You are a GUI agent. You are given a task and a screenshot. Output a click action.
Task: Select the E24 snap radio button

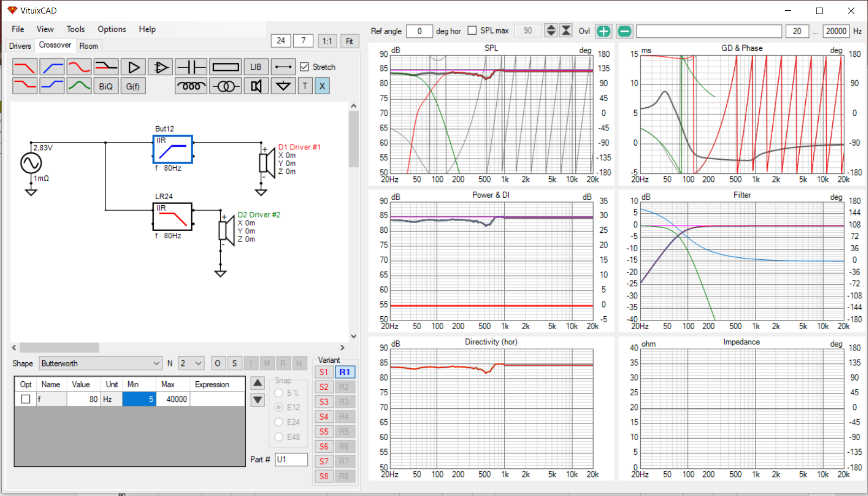click(279, 422)
